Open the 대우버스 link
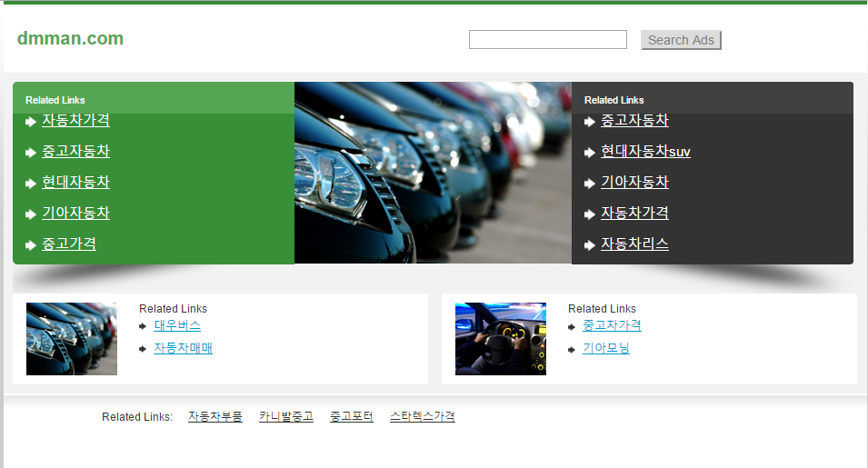The image size is (868, 468). tap(177, 325)
